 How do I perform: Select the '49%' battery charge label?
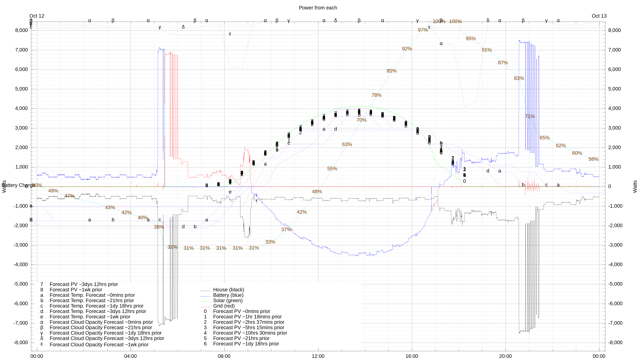click(x=53, y=191)
